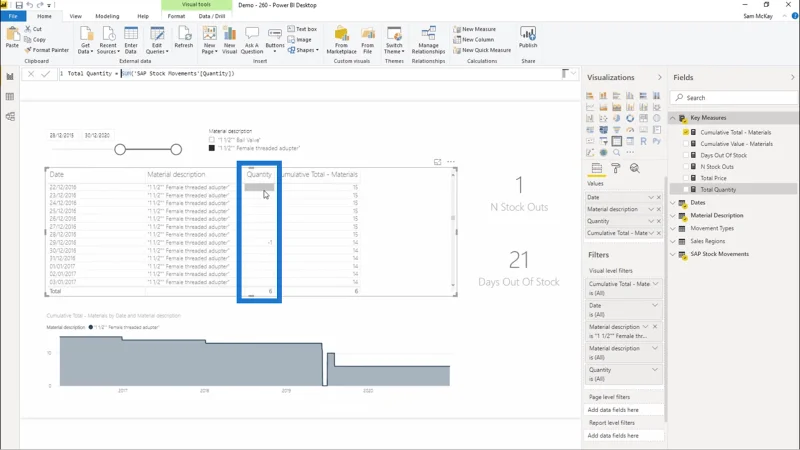The width and height of the screenshot is (800, 450).
Task: Open the Format paint roller pane
Action: 615,168
